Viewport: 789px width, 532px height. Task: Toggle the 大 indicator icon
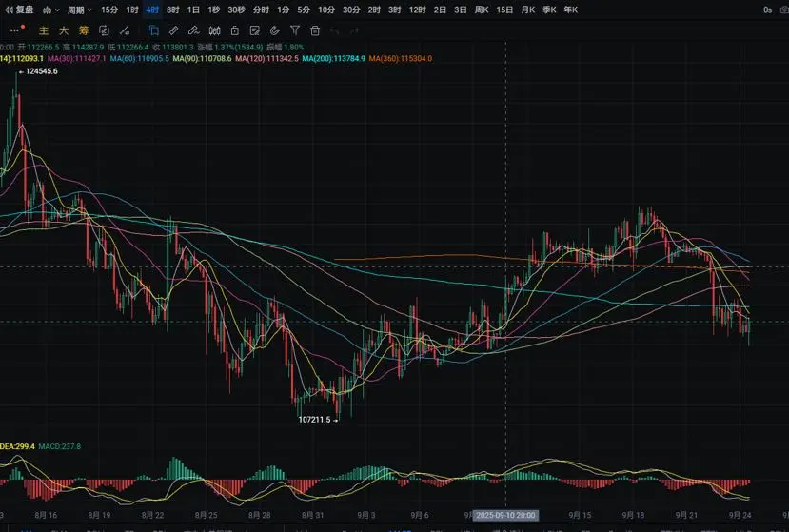point(64,30)
